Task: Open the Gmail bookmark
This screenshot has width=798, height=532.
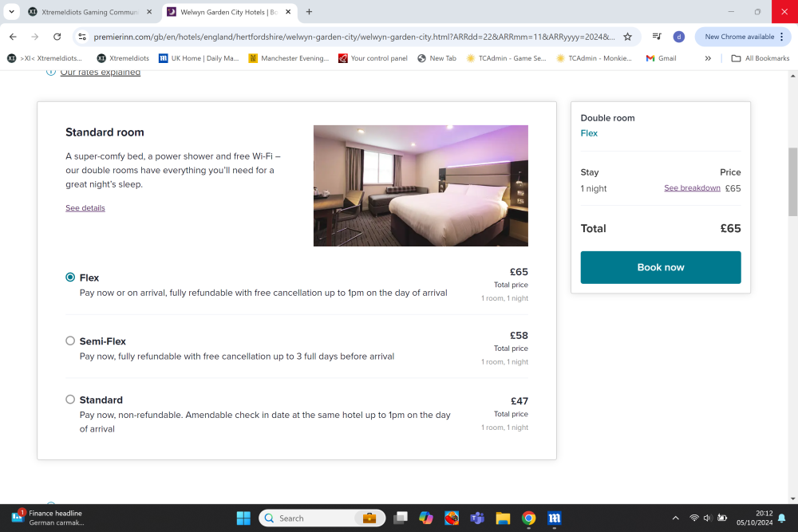Action: tap(661, 58)
